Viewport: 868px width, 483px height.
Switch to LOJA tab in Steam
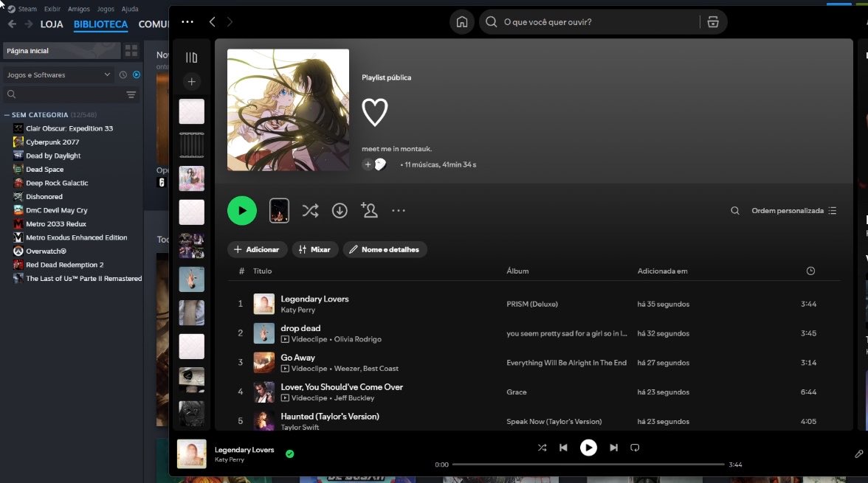coord(52,24)
